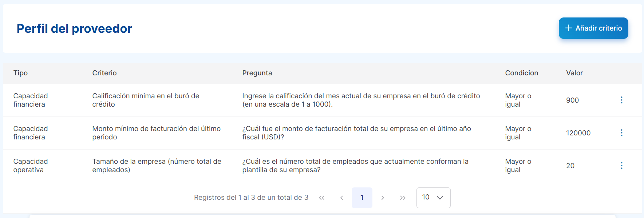Open the kebab menu for the 20 employees row
The width and height of the screenshot is (644, 218).
pos(621,166)
